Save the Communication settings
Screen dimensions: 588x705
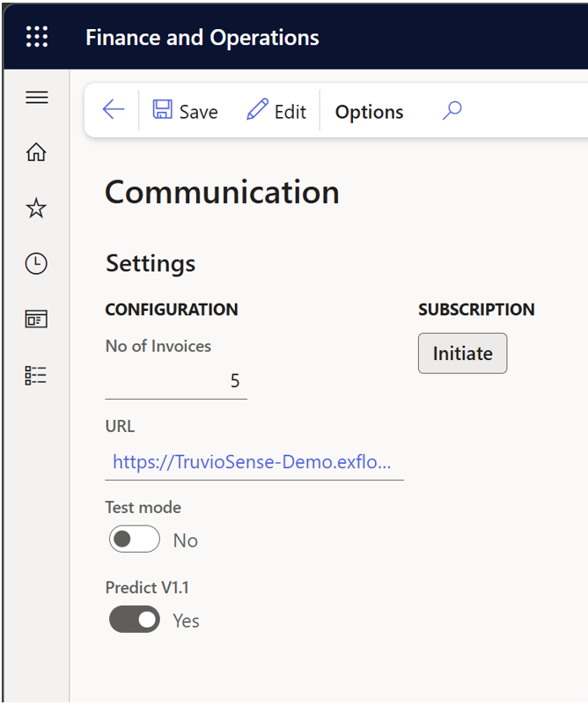(185, 111)
